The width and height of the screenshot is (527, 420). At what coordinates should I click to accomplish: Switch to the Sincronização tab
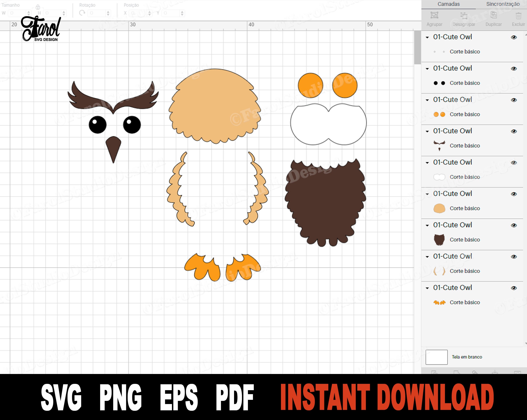(503, 4)
